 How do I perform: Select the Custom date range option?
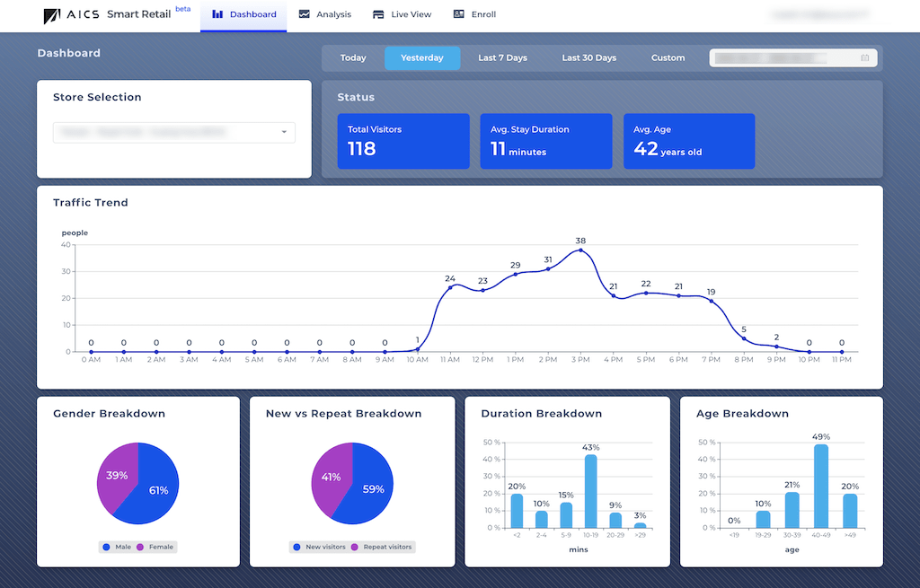pos(668,57)
